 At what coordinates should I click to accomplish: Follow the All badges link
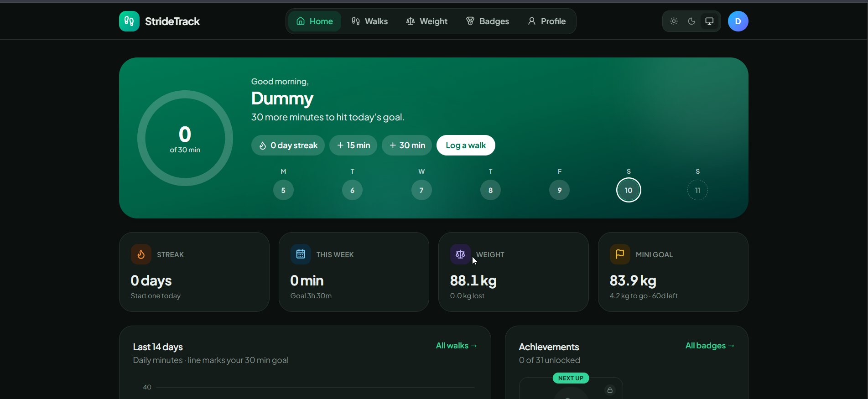click(710, 346)
